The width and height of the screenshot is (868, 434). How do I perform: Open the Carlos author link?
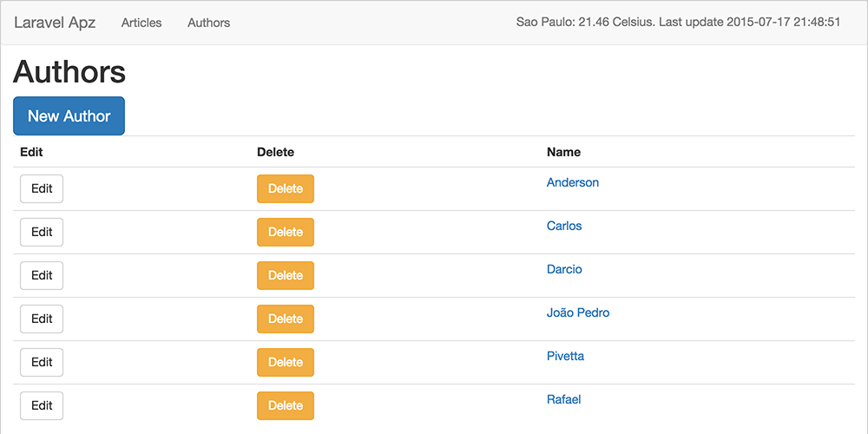tap(564, 226)
